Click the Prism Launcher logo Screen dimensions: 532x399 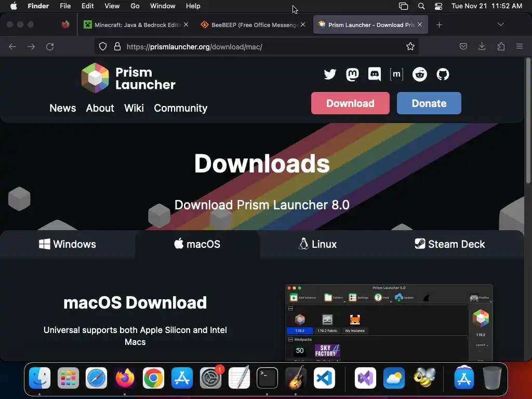point(128,78)
